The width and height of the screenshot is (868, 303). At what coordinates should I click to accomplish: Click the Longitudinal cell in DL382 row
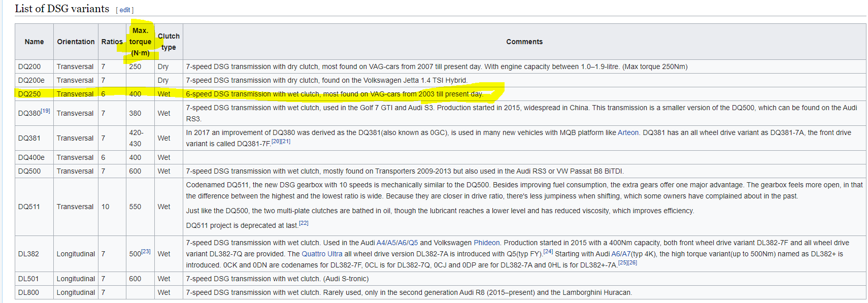(76, 254)
